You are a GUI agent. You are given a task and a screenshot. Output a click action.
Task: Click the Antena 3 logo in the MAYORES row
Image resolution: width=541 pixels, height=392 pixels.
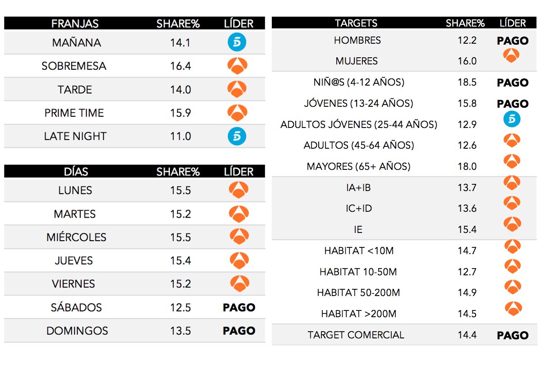(x=512, y=161)
